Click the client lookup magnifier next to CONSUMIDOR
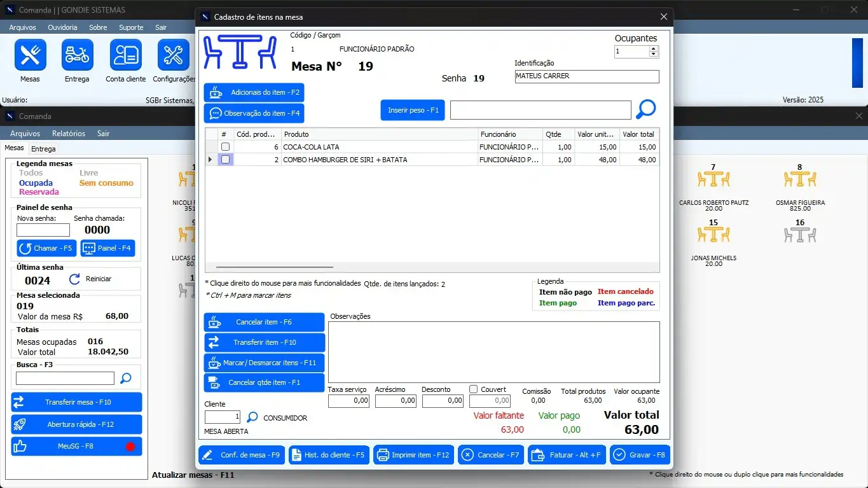868x488 pixels. pyautogui.click(x=252, y=417)
